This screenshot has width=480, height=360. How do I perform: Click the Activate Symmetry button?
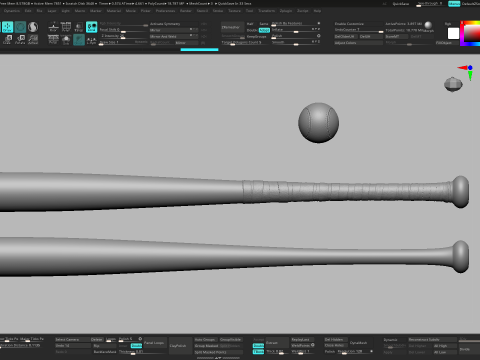click(174, 24)
